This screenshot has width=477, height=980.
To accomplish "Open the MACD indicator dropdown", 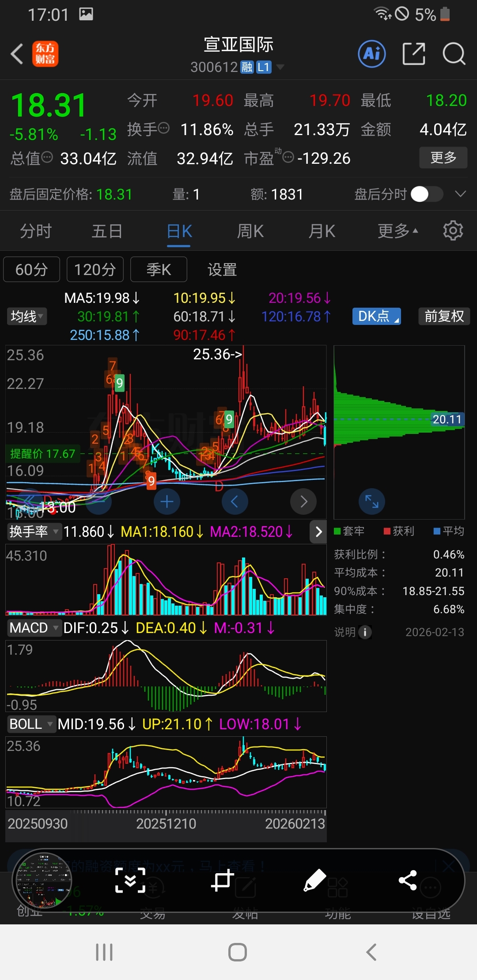I will tap(34, 628).
